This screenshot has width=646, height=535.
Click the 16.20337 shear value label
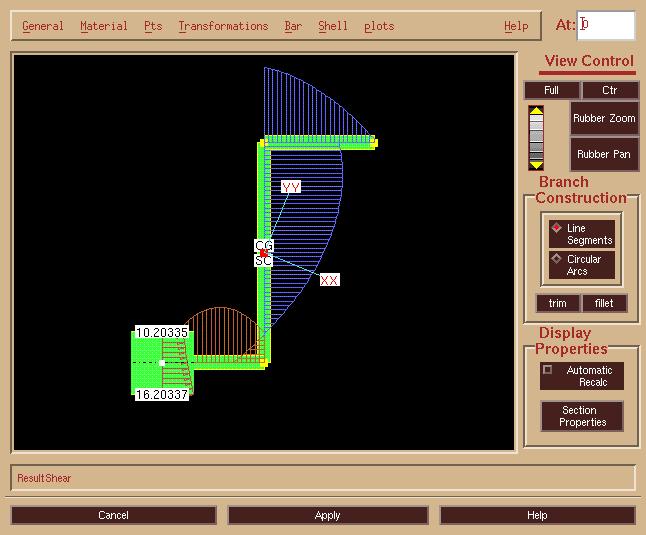pyautogui.click(x=162, y=395)
